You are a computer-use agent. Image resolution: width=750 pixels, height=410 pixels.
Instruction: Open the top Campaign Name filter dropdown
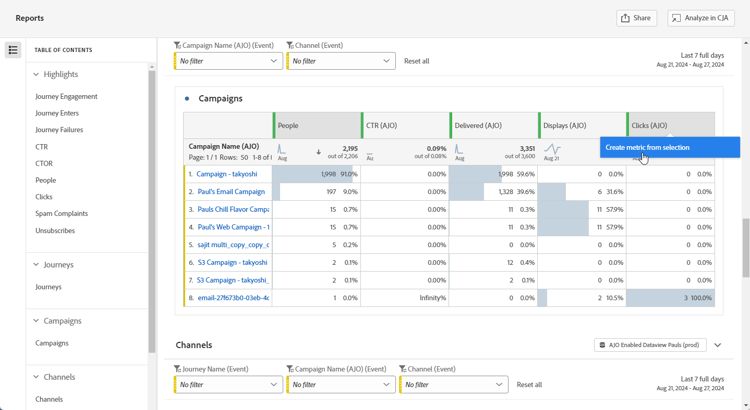tap(228, 61)
